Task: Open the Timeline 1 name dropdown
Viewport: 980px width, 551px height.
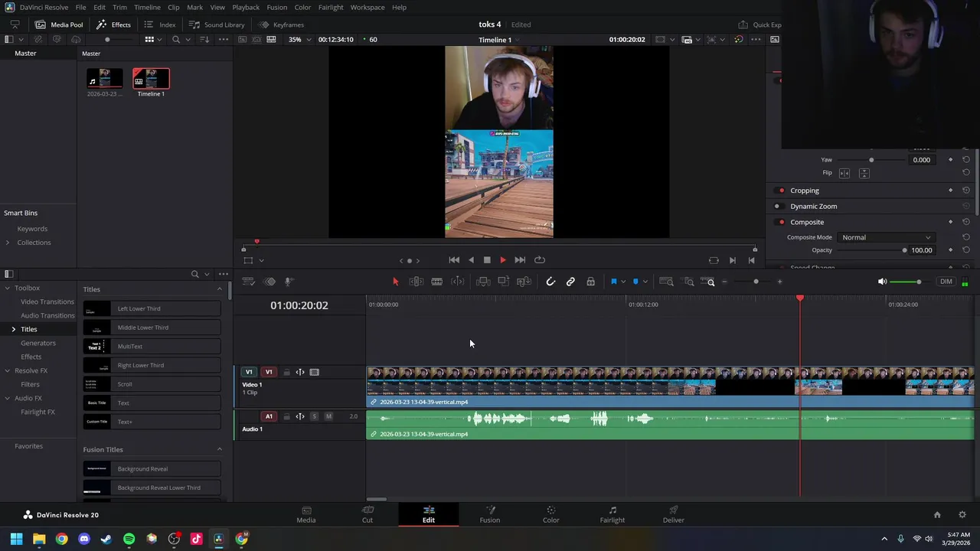Action: coord(499,40)
